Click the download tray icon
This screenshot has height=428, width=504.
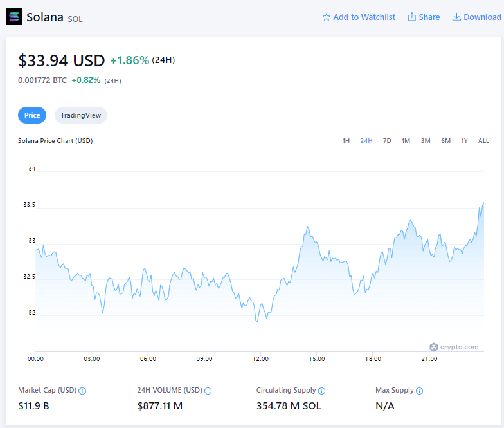click(456, 17)
